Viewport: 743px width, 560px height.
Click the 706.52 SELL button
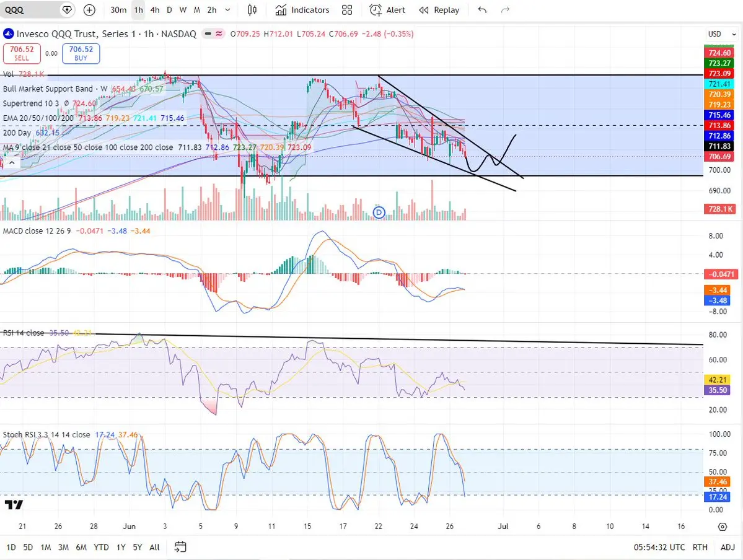22,53
